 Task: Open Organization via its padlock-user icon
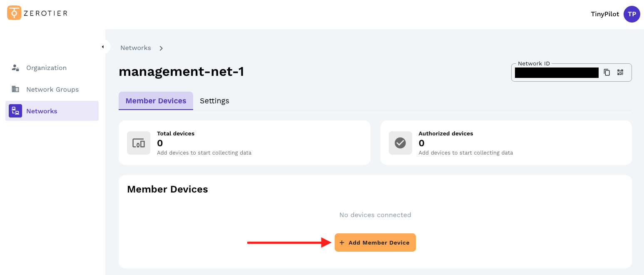tap(15, 67)
